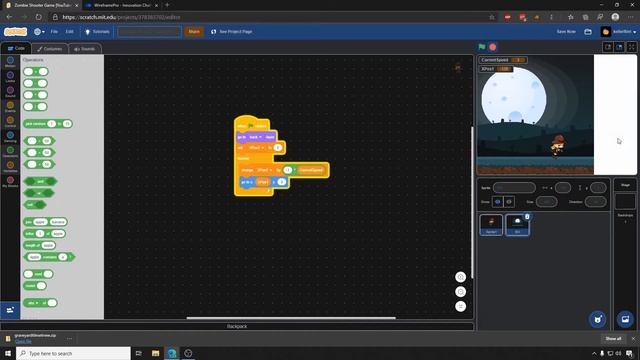Switch to the Sounds tab
Screen dimensions: 640x360
84,49
